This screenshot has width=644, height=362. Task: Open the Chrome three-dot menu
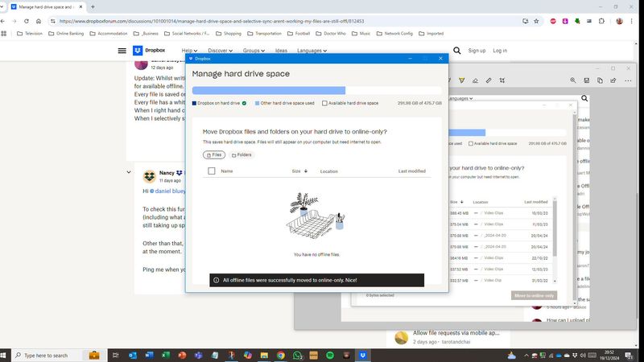(632, 21)
